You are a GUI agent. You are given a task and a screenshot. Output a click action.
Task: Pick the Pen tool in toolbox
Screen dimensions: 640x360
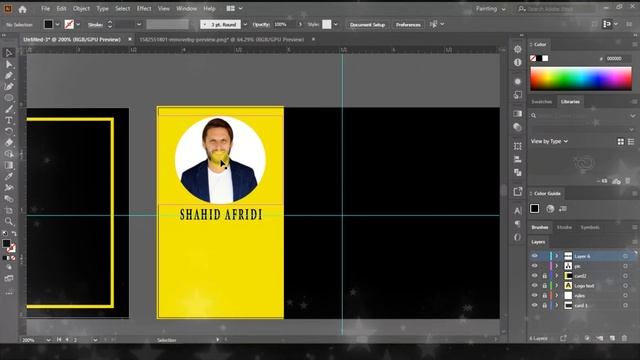(x=9, y=76)
